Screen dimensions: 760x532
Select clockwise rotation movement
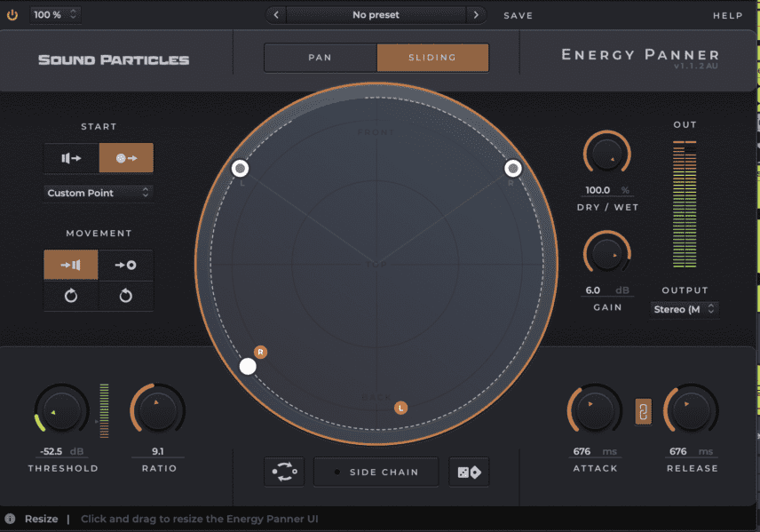click(71, 296)
